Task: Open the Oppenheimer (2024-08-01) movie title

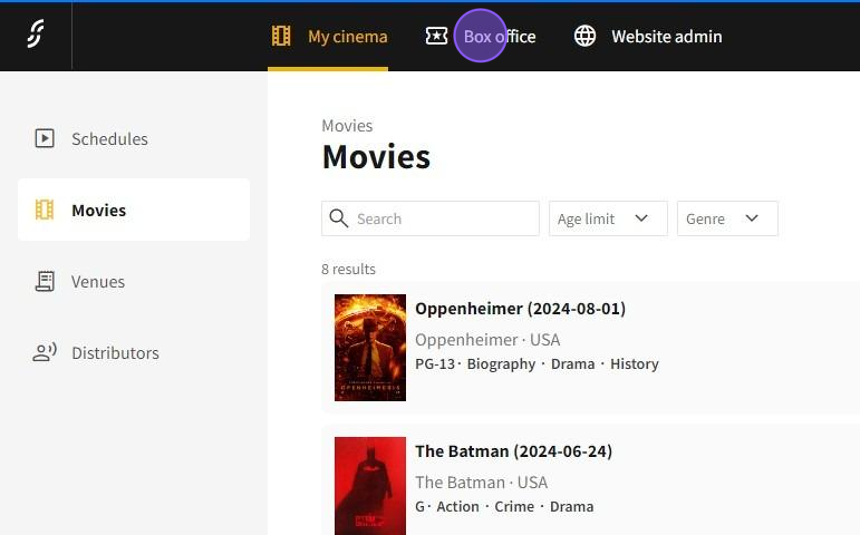Action: click(x=520, y=308)
